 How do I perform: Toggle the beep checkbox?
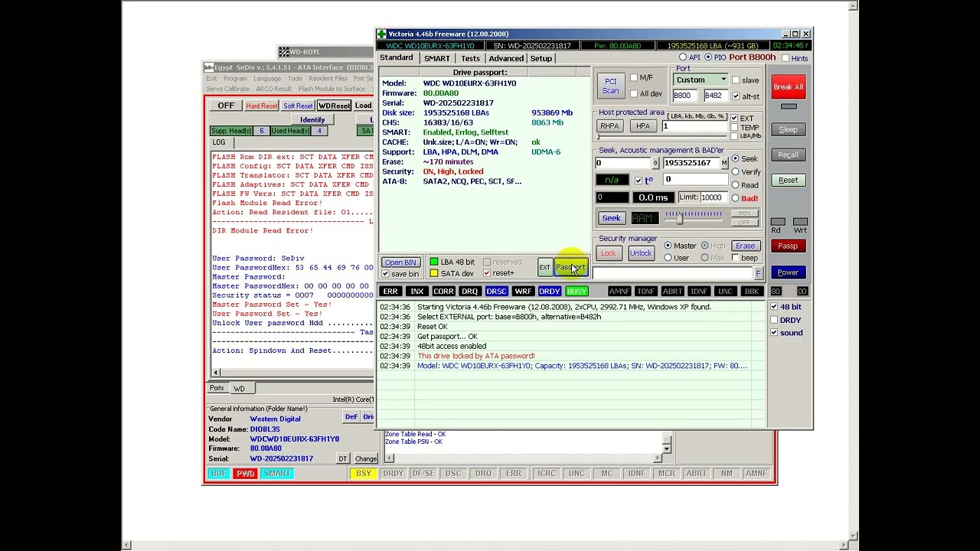coord(736,259)
